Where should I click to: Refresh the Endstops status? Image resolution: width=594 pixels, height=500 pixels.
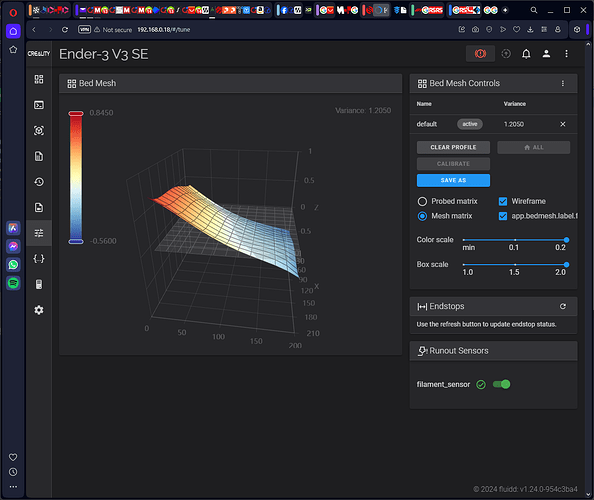(x=563, y=306)
